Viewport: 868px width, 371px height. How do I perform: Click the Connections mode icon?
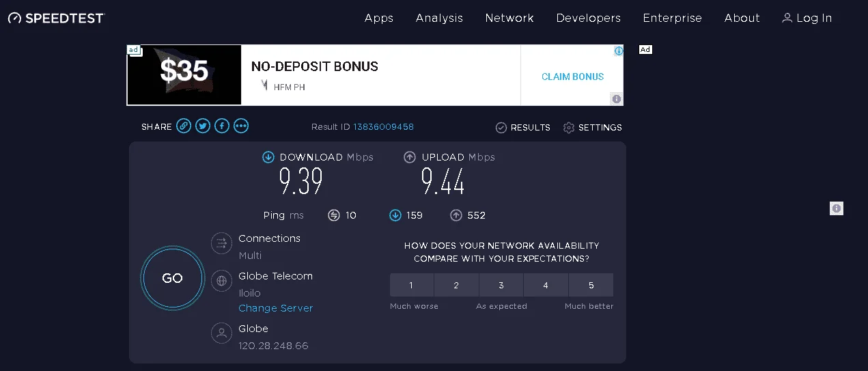(x=221, y=243)
